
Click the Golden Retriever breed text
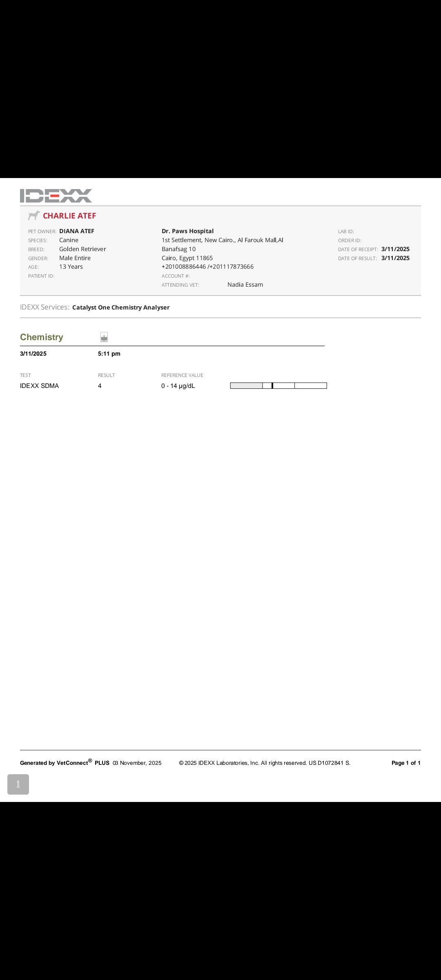(x=82, y=249)
